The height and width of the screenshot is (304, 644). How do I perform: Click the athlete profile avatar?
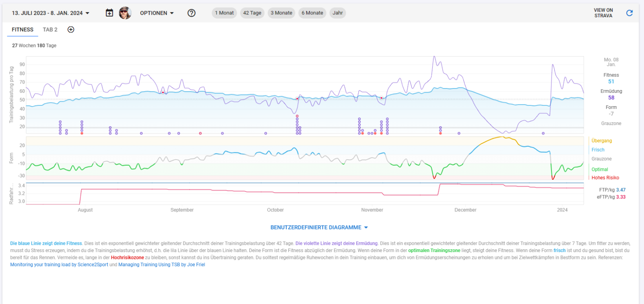click(125, 13)
